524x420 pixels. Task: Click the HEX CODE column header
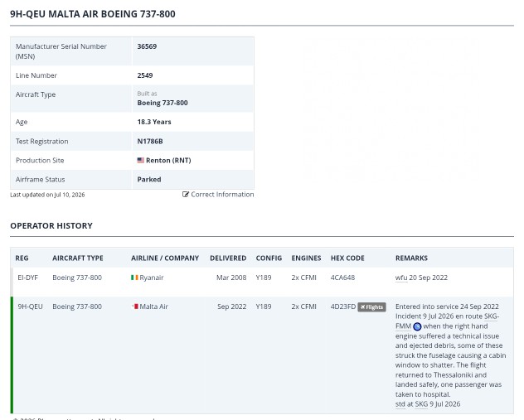click(x=347, y=258)
